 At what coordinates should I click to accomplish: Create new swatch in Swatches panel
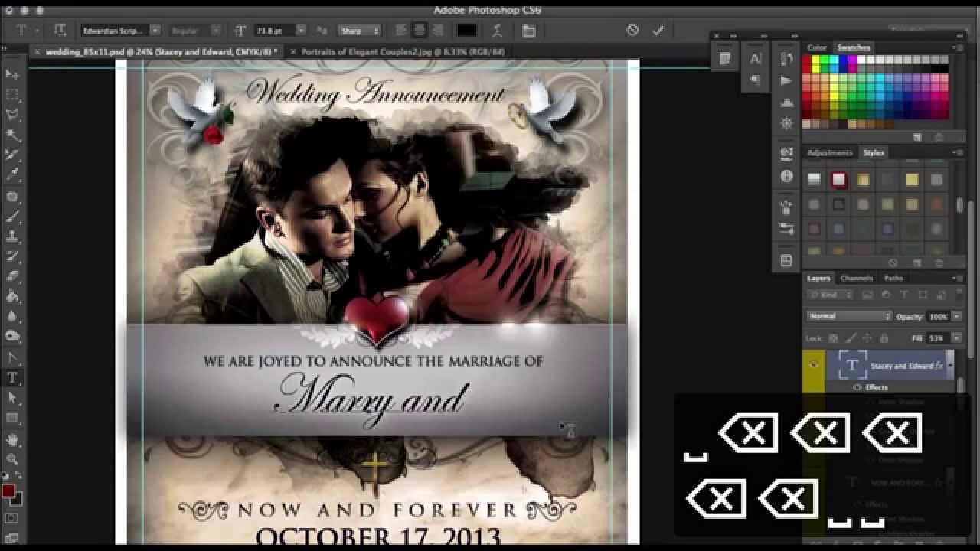point(917,137)
